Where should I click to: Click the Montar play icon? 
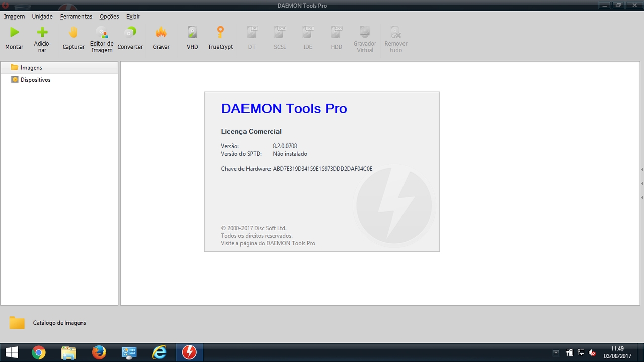(x=14, y=33)
